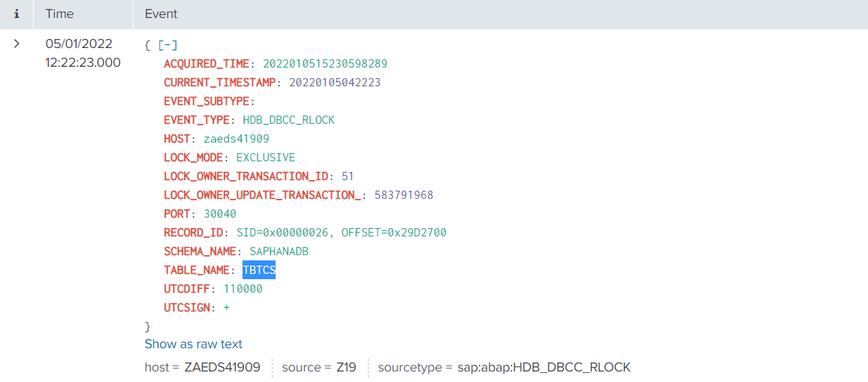Open the Show as raw text link
The width and height of the screenshot is (868, 382).
click(193, 344)
